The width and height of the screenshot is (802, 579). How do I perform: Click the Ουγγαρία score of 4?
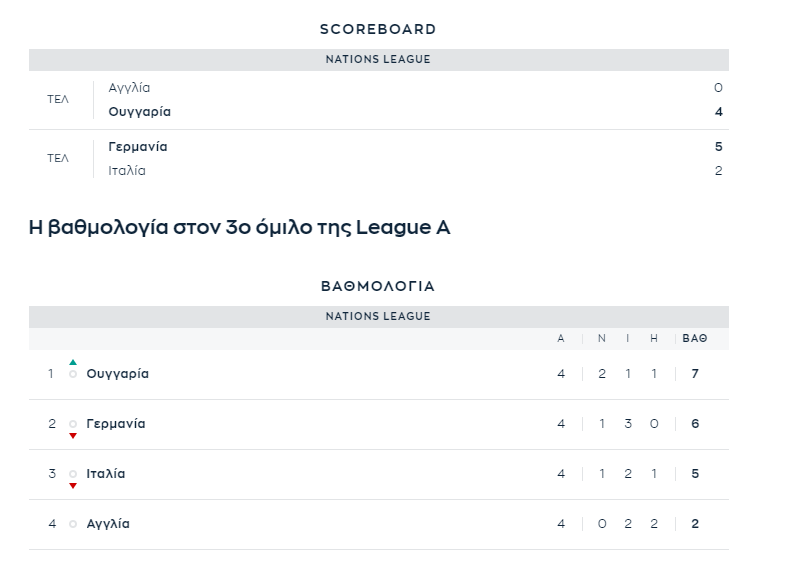point(719,112)
